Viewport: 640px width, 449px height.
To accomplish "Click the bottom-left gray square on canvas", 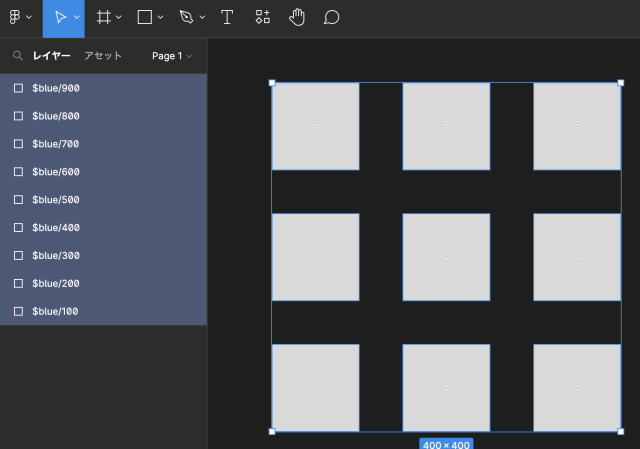I will pyautogui.click(x=316, y=388).
